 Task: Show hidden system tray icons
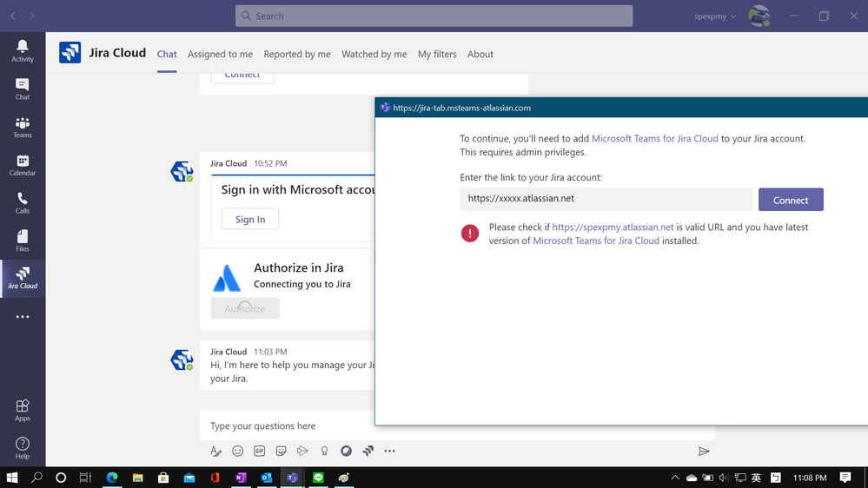point(675,478)
